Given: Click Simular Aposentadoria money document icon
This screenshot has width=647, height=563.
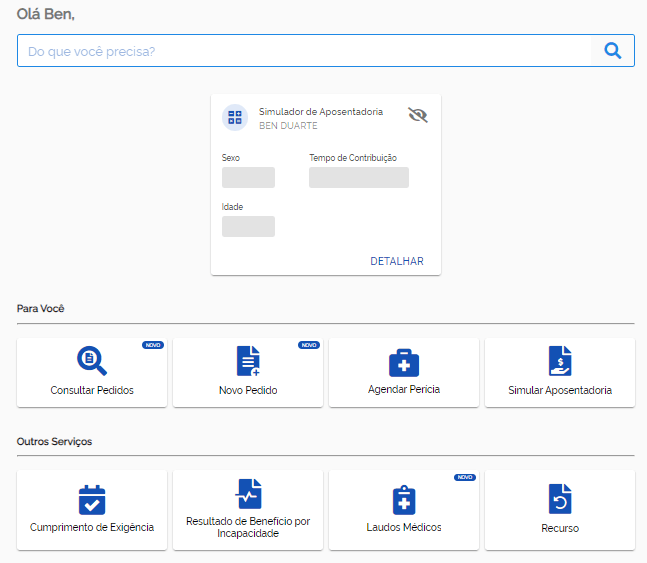Looking at the screenshot, I should 560,361.
